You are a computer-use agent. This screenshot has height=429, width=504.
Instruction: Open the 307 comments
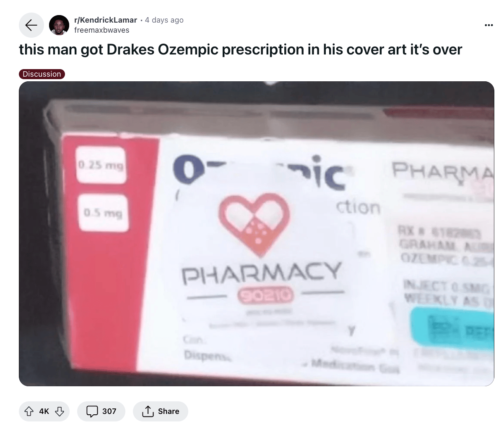click(x=101, y=411)
